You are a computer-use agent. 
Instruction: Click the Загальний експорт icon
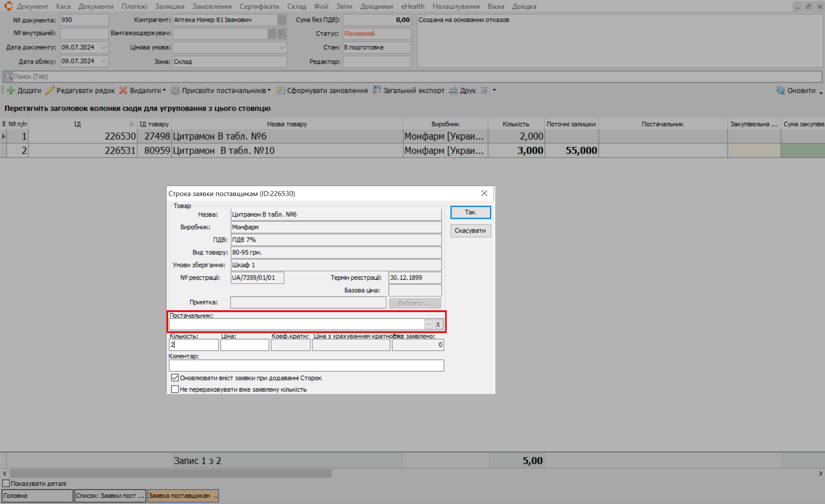point(377,90)
